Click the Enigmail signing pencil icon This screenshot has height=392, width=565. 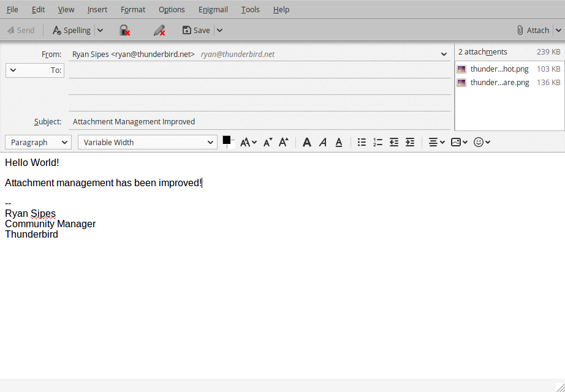[159, 30]
